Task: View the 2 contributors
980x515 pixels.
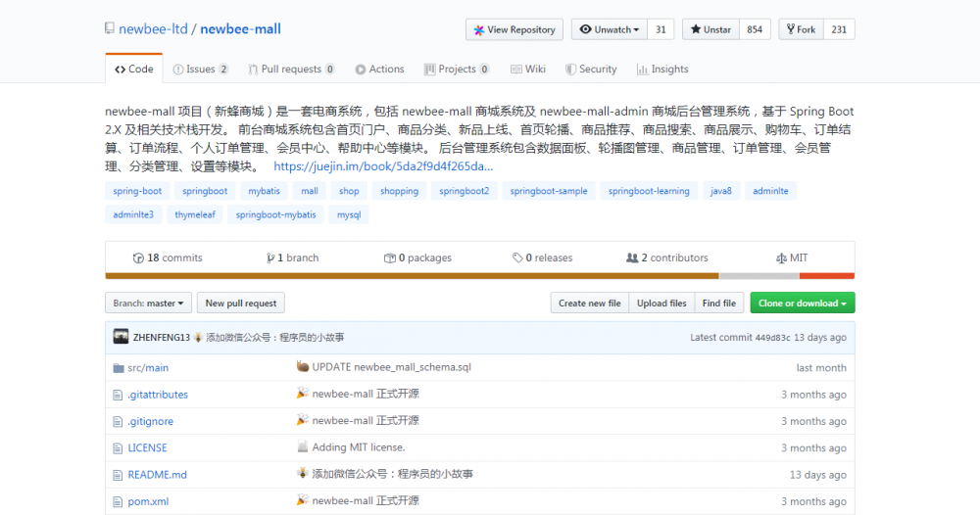Action: tap(666, 257)
